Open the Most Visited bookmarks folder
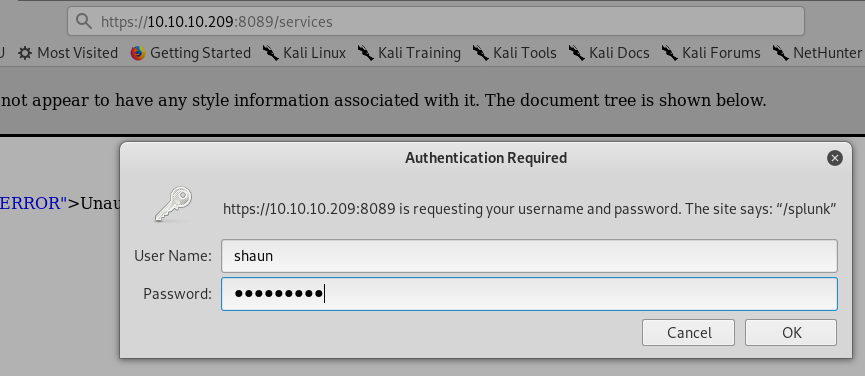This screenshot has width=865, height=376. point(68,53)
